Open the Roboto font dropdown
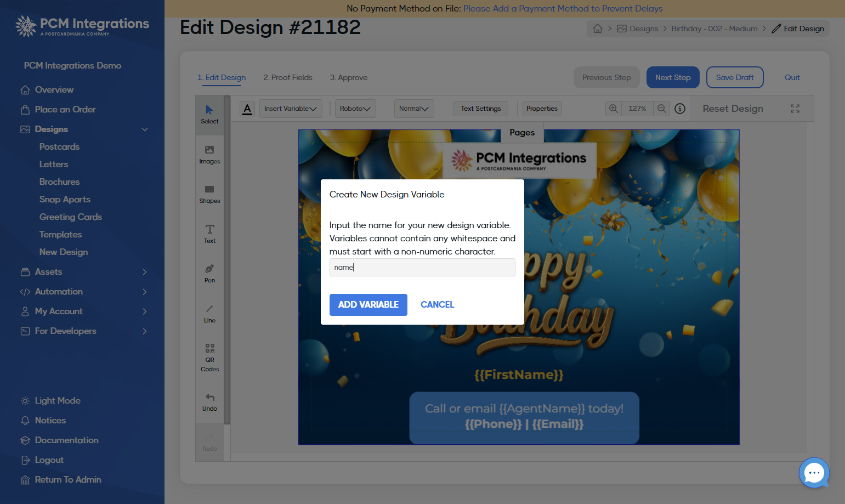This screenshot has width=845, height=504. coord(355,109)
